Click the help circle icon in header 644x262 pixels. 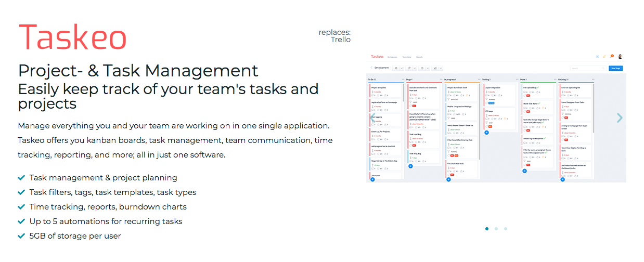pyautogui.click(x=597, y=57)
